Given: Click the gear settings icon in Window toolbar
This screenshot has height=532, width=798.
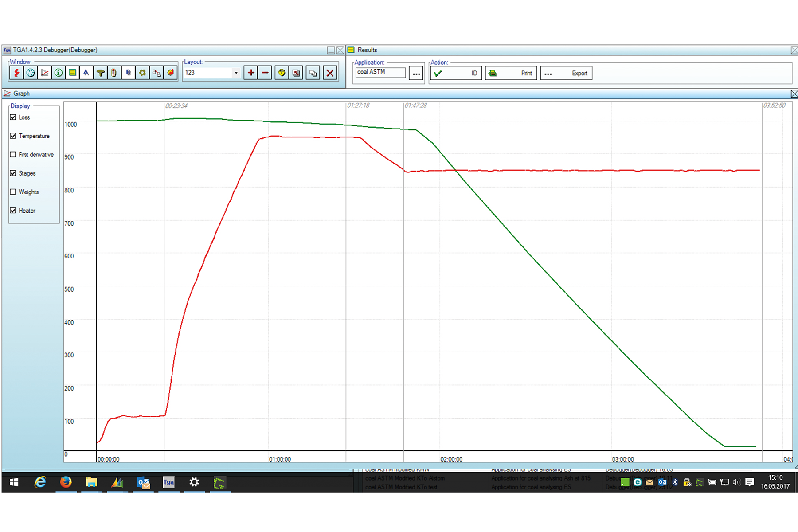Looking at the screenshot, I should coord(142,73).
